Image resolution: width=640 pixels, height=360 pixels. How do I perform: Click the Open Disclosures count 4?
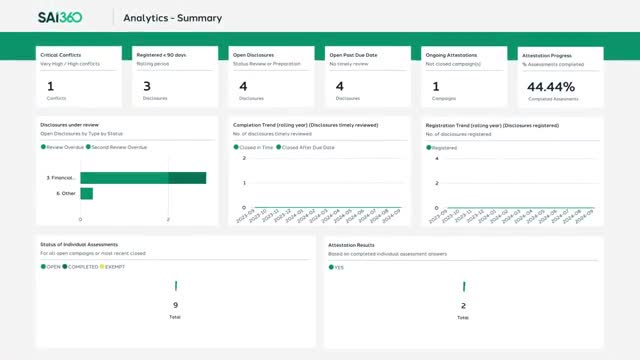click(x=243, y=86)
